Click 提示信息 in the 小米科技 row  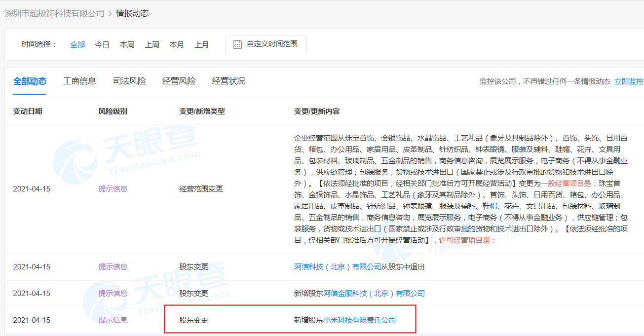pyautogui.click(x=113, y=320)
